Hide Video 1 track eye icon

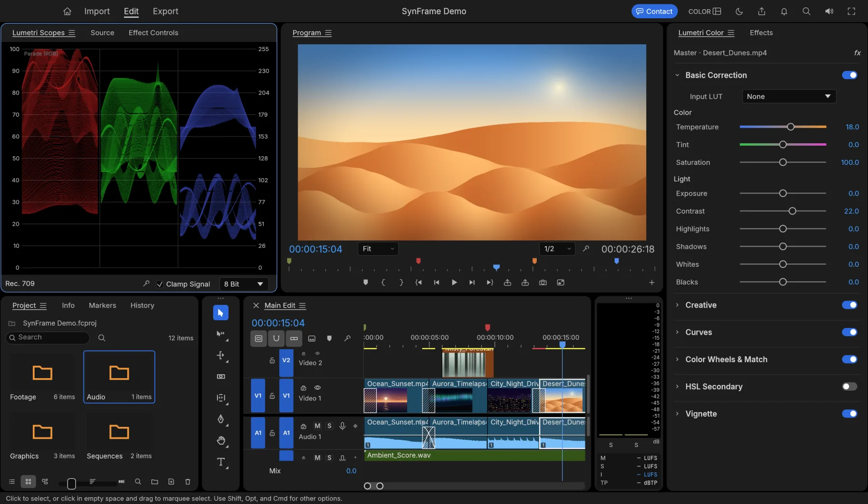(x=317, y=388)
